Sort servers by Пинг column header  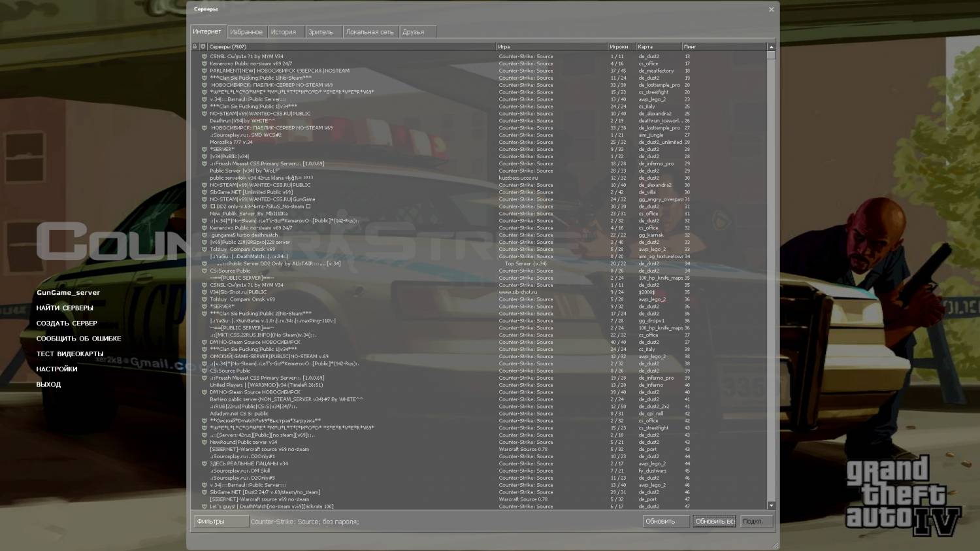click(x=725, y=46)
